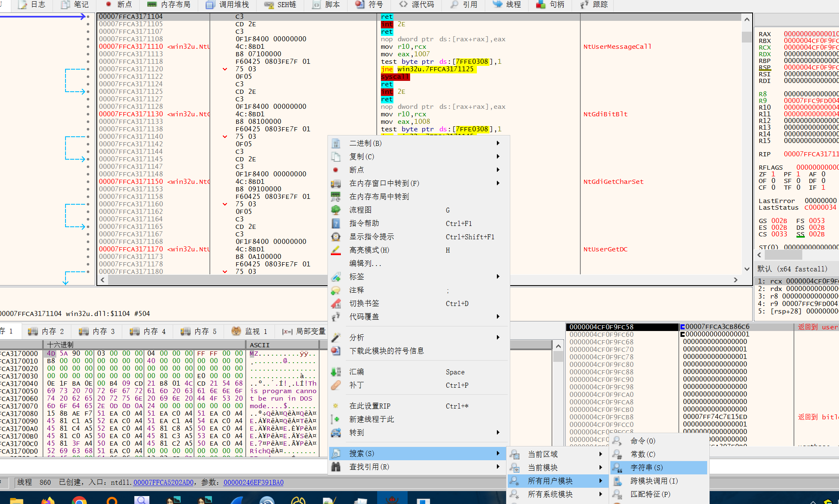Choose 当前模块 in search submenu
The height and width of the screenshot is (504, 839).
[x=542, y=467]
